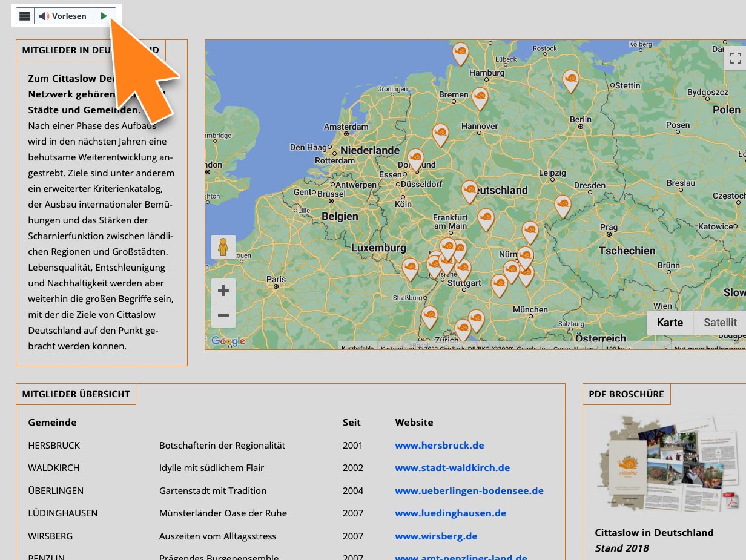Click the snail marker near Bremen
The height and width of the screenshot is (560, 746).
click(480, 98)
